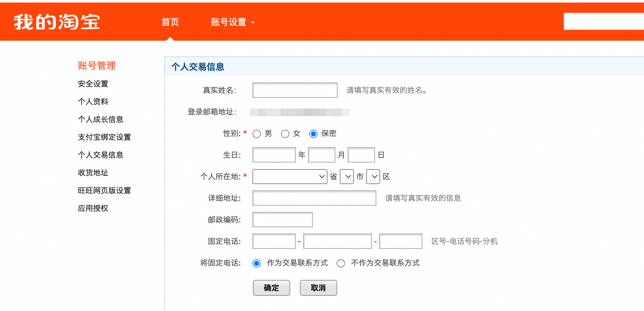The width and height of the screenshot is (644, 311).
Task: Focus the 真实姓名 input field
Action: click(x=295, y=90)
